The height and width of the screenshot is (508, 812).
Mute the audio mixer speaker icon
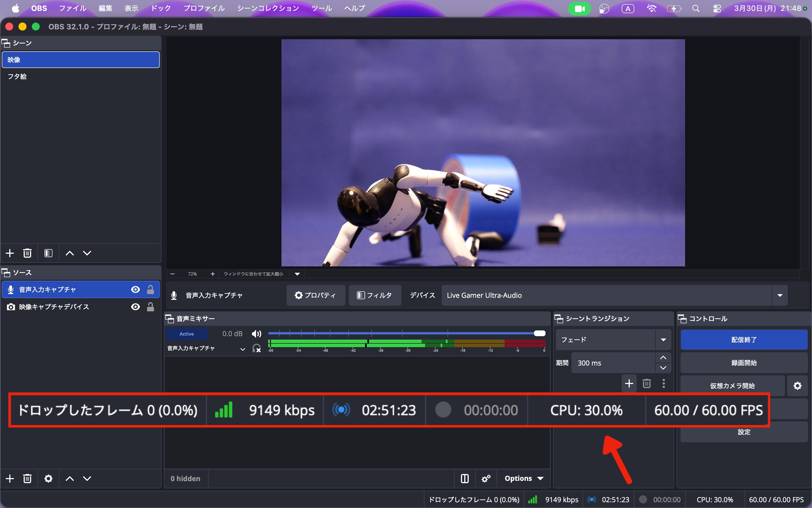pos(256,334)
